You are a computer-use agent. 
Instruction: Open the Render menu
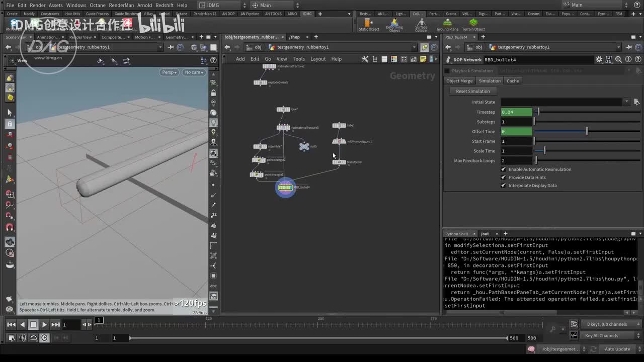tap(38, 5)
